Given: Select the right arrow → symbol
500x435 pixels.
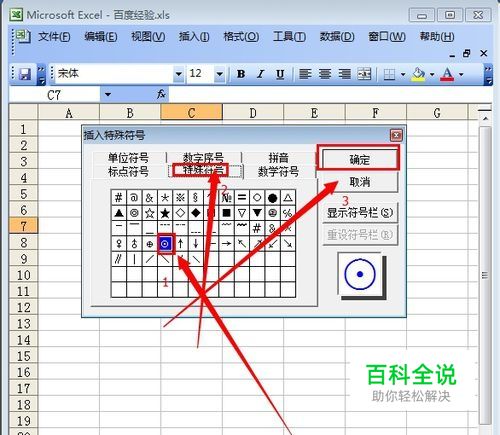Looking at the screenshot, I should (226, 244).
